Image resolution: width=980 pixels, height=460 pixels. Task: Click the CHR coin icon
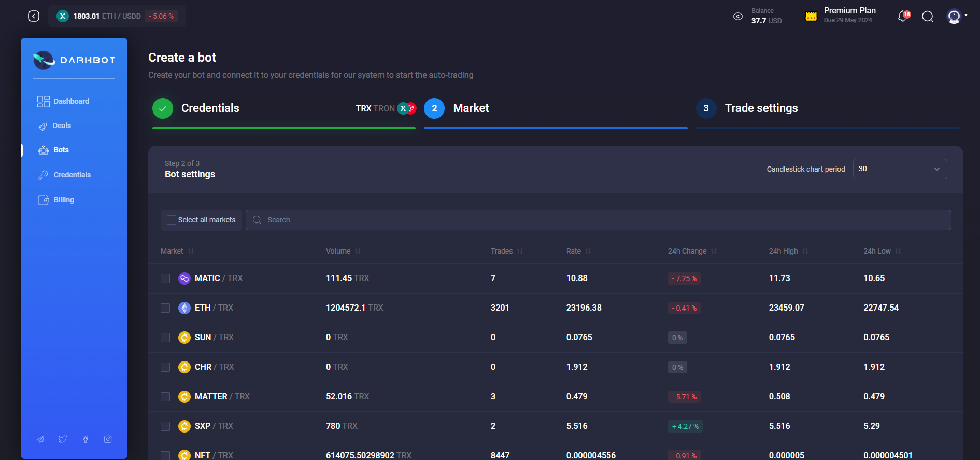point(184,367)
